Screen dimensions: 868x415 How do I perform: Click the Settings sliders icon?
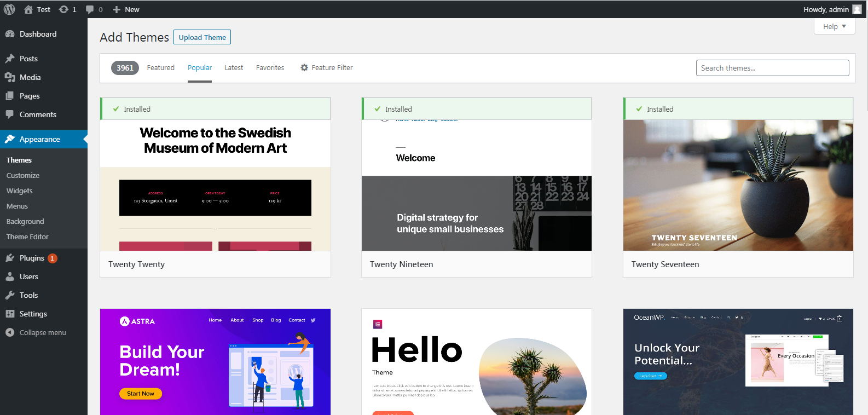(x=10, y=314)
